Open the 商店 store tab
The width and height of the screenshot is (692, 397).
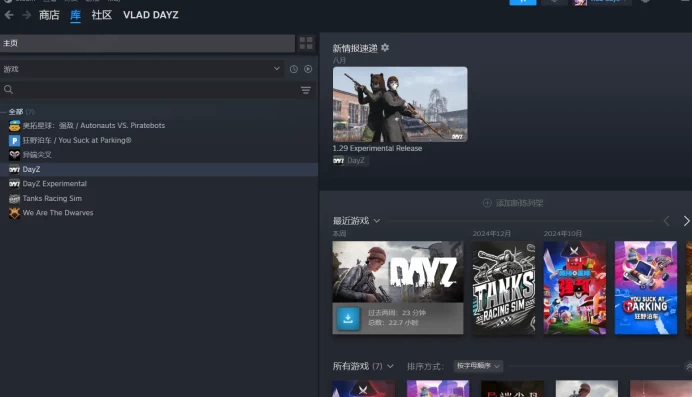pyautogui.click(x=49, y=15)
